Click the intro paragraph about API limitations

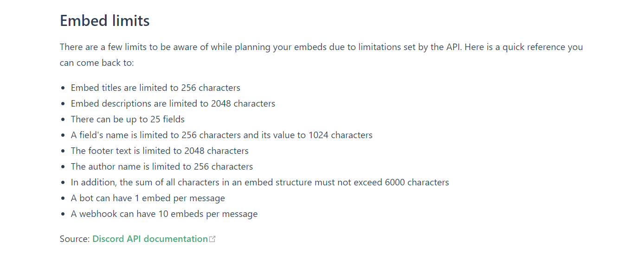click(x=321, y=55)
